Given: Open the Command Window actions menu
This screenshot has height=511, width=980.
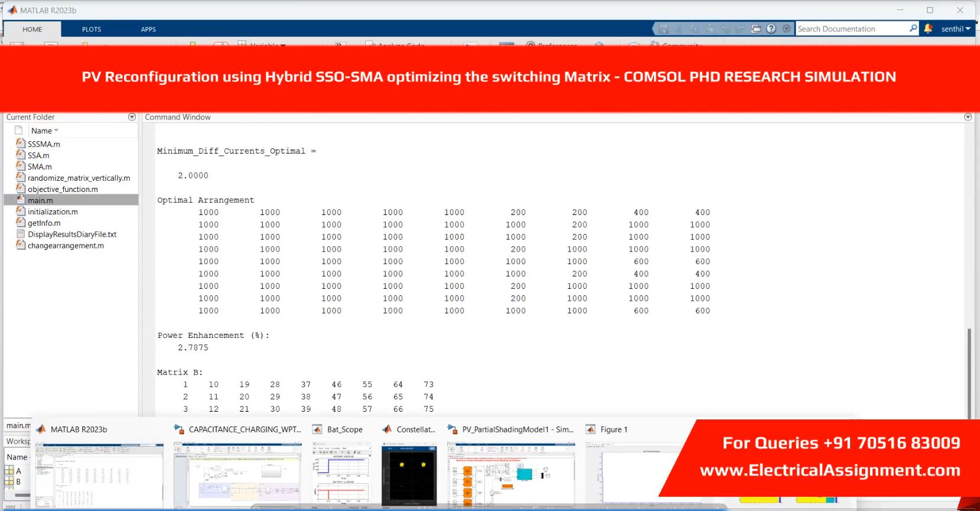Looking at the screenshot, I should (x=968, y=117).
